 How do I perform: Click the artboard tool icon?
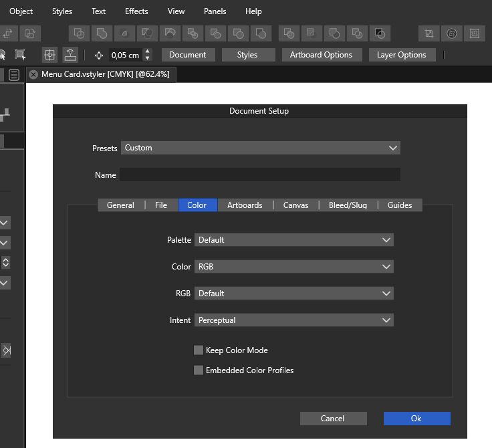point(20,55)
